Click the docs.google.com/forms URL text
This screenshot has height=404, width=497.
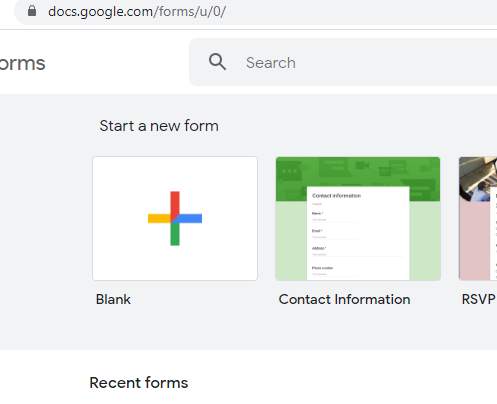coord(137,12)
